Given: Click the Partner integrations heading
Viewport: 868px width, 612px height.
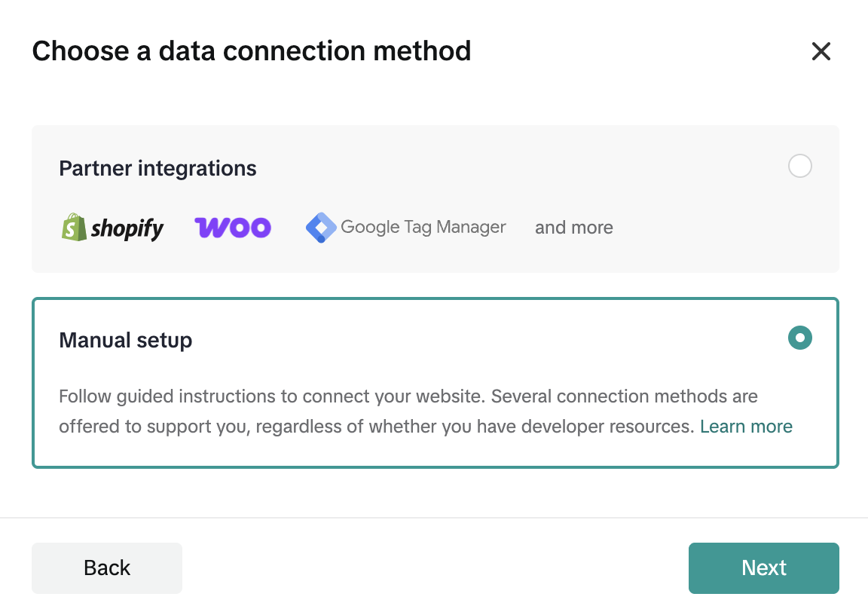Looking at the screenshot, I should pos(157,168).
